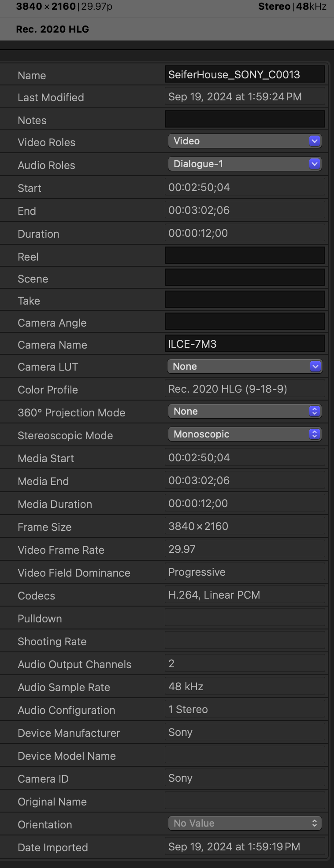Click into the empty Notes field
The height and width of the screenshot is (868, 334).
[x=245, y=119]
